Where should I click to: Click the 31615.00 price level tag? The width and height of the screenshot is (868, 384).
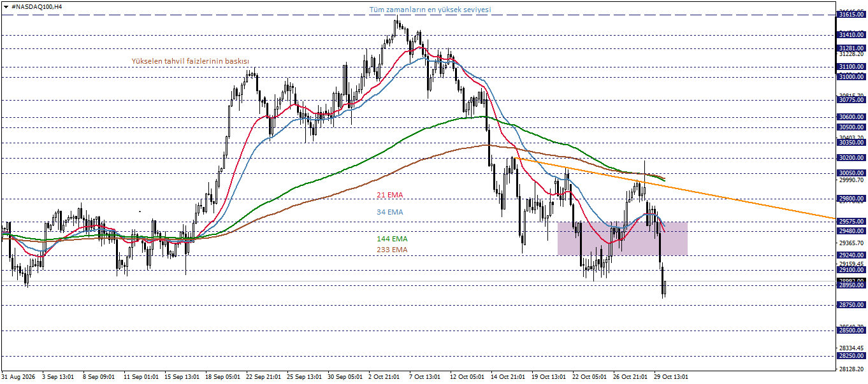click(851, 13)
